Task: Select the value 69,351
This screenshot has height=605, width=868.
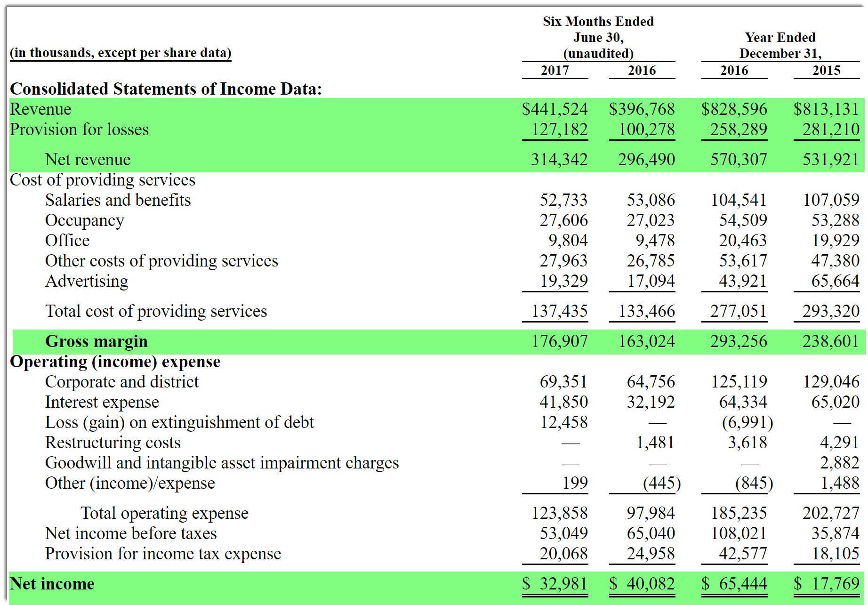Action: (564, 382)
